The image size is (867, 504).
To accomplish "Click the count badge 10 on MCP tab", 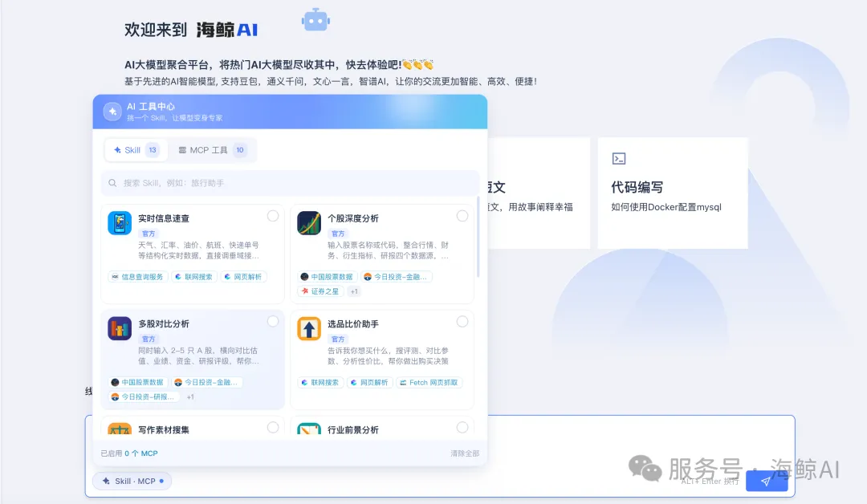I will [240, 150].
